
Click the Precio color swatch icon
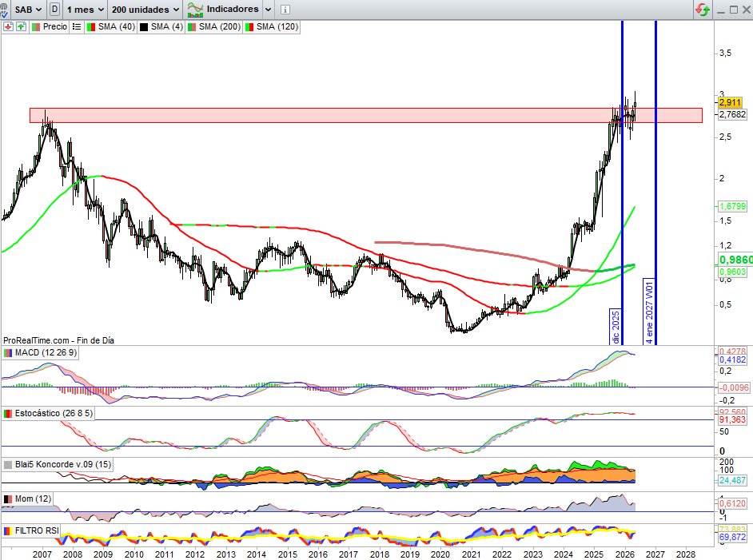(36, 27)
